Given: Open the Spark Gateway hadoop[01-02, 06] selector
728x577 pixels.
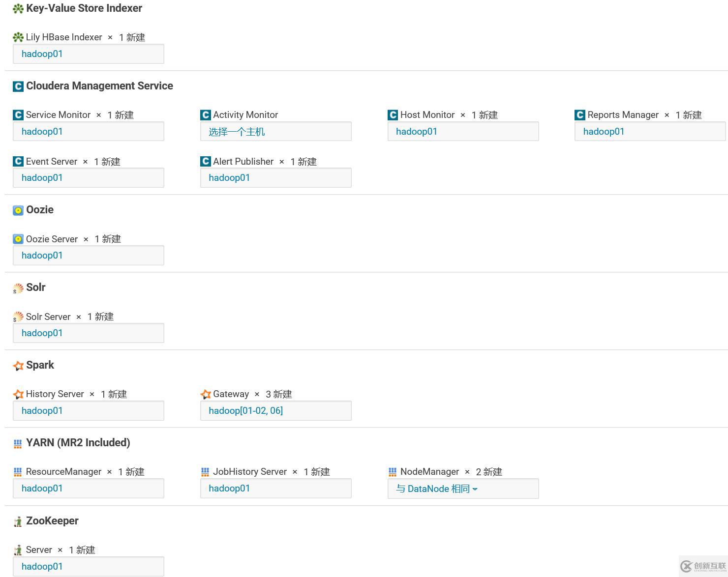Looking at the screenshot, I should (245, 411).
